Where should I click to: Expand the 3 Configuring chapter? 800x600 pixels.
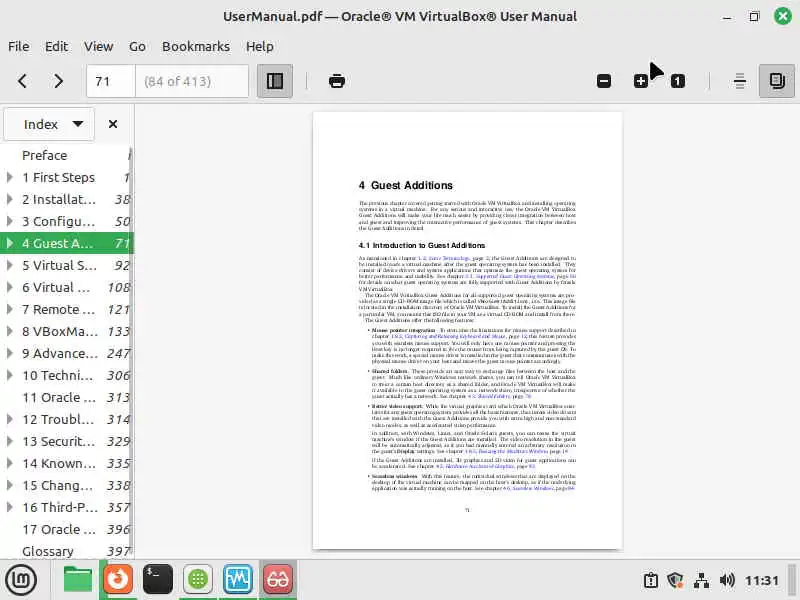click(x=10, y=221)
